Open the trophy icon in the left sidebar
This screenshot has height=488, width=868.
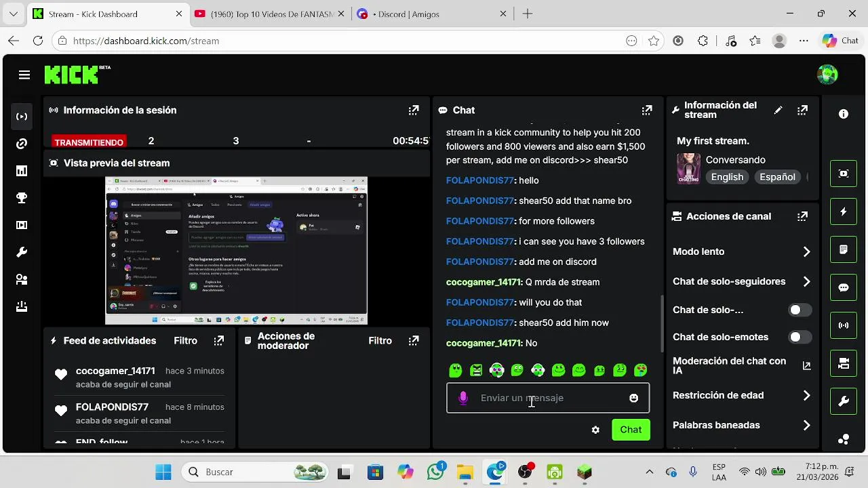(22, 198)
